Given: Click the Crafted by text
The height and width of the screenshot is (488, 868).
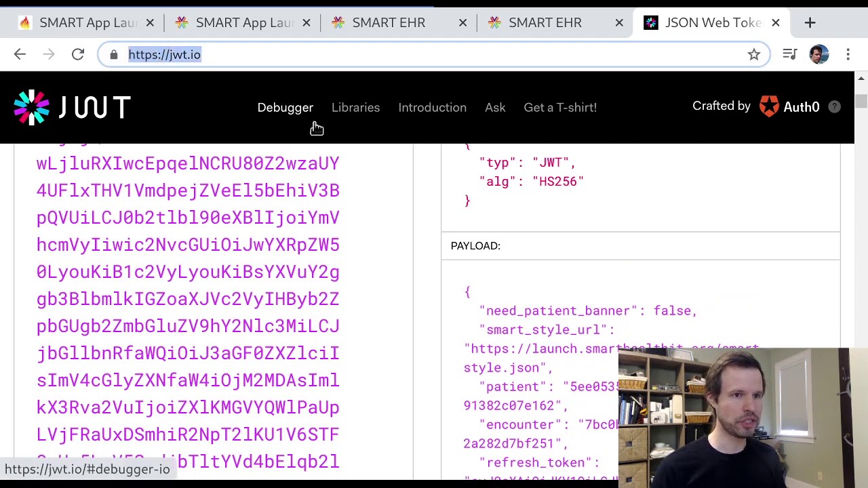Looking at the screenshot, I should 722,106.
